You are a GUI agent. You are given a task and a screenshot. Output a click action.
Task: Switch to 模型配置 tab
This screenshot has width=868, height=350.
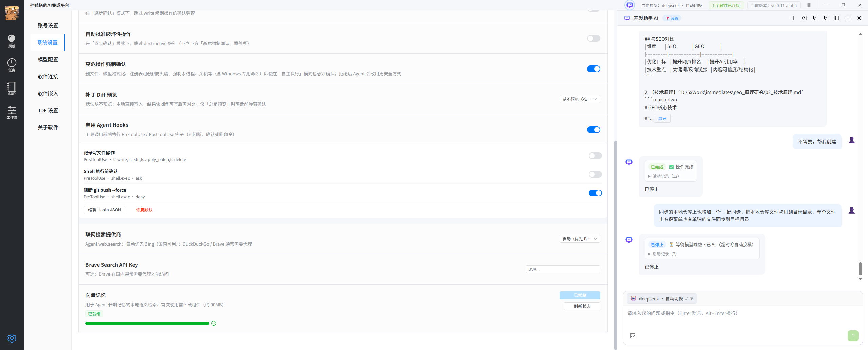coord(48,59)
